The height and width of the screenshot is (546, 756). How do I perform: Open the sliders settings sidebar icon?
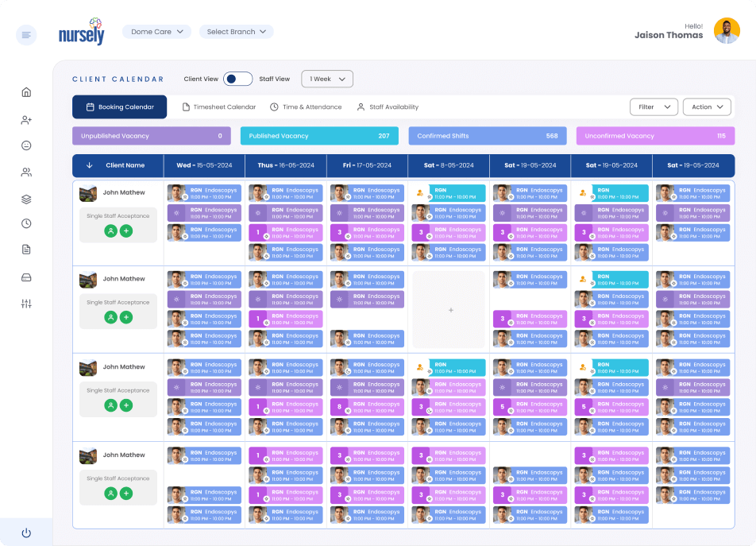pyautogui.click(x=26, y=304)
